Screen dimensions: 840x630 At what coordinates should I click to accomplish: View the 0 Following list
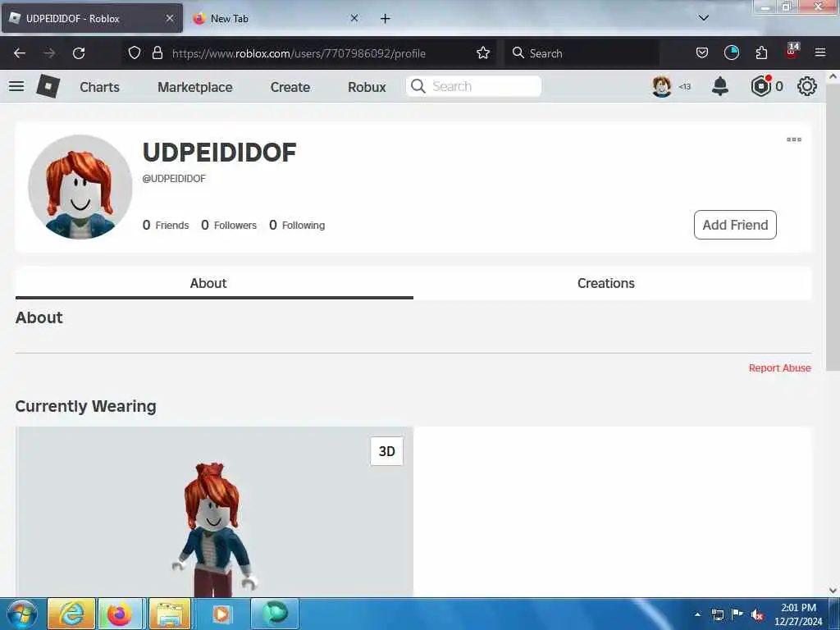coord(297,225)
